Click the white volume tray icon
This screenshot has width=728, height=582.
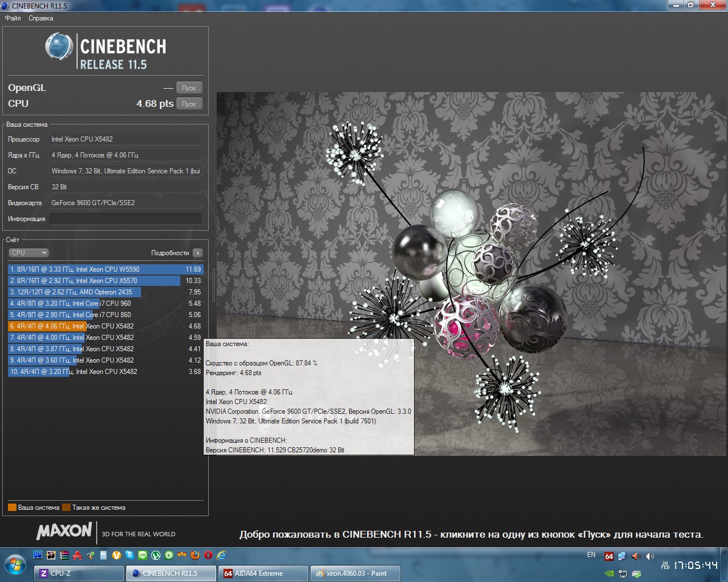[650, 556]
